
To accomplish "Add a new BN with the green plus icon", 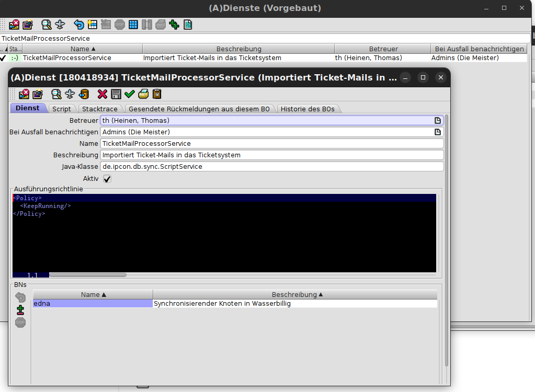I will tap(20, 310).
